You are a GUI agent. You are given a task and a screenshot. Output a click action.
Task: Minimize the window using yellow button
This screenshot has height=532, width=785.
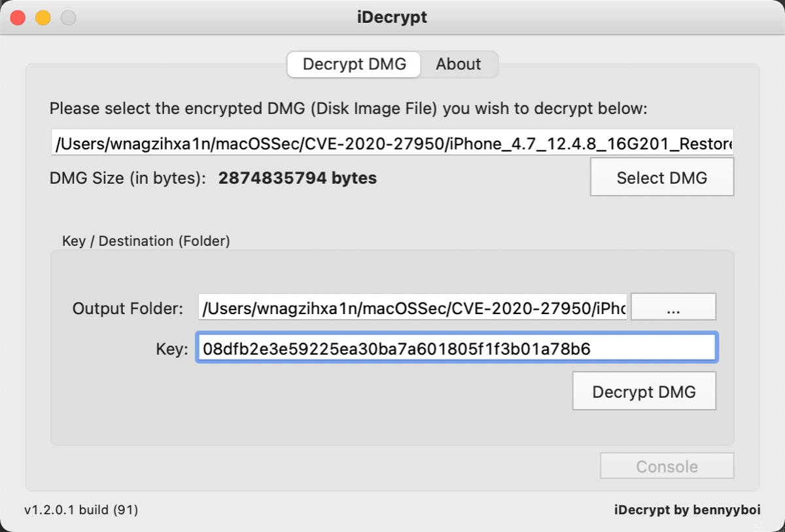(x=43, y=18)
